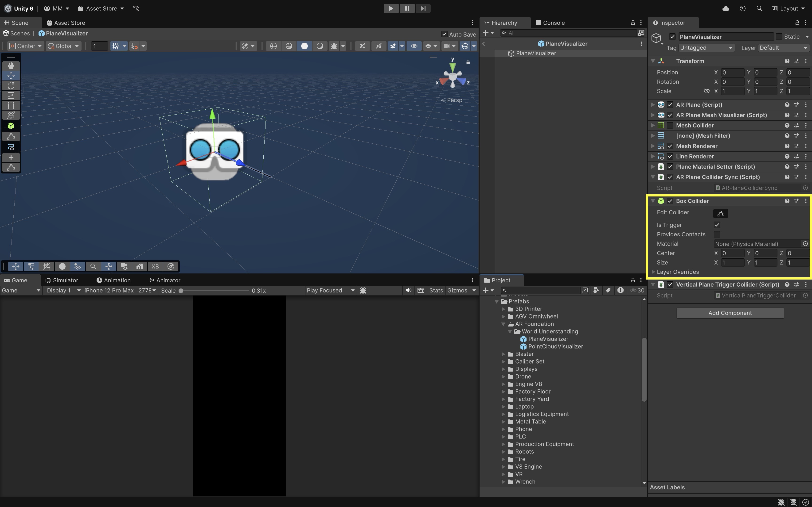This screenshot has height=507, width=812.
Task: Click the Add Component button
Action: click(730, 313)
